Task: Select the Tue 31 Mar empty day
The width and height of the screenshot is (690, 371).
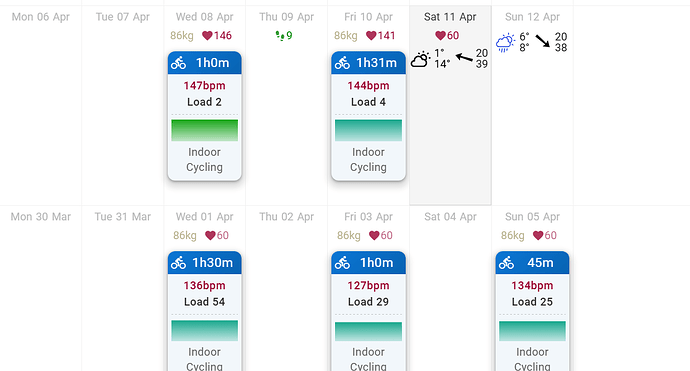Action: (x=123, y=288)
